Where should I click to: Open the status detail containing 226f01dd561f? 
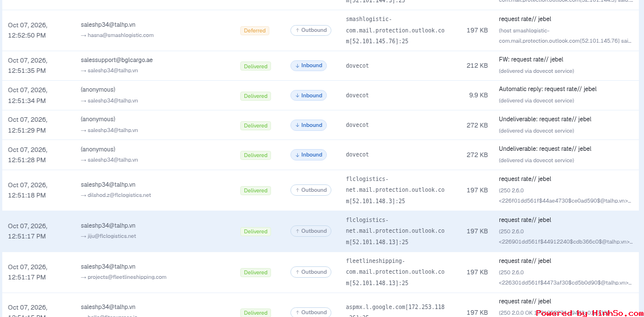pyautogui.click(x=565, y=195)
